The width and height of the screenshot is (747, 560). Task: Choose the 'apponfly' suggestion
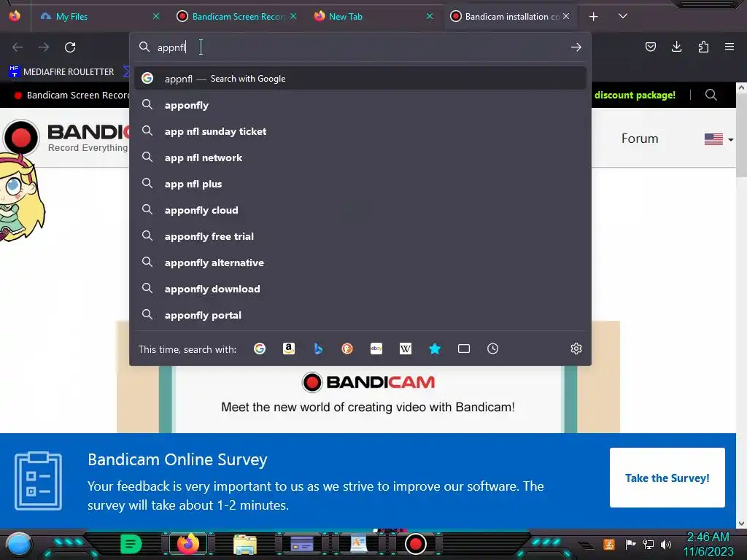(360, 105)
